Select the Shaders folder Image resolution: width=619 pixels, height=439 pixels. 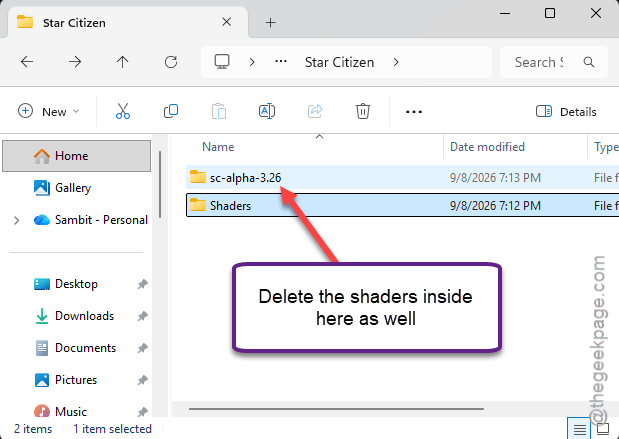(402, 205)
